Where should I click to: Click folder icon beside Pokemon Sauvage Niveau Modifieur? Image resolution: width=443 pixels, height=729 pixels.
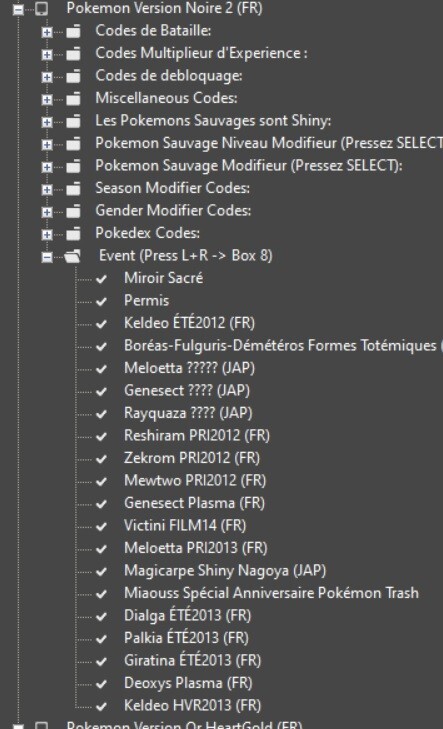pos(73,144)
